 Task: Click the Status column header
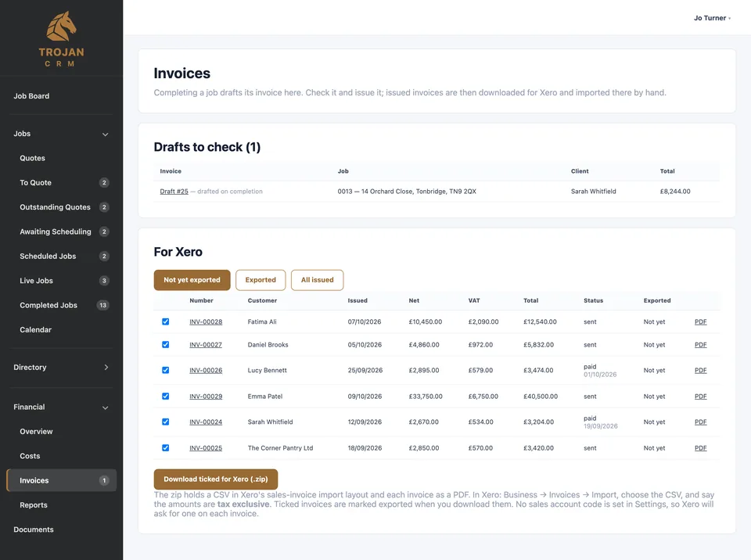pos(594,300)
